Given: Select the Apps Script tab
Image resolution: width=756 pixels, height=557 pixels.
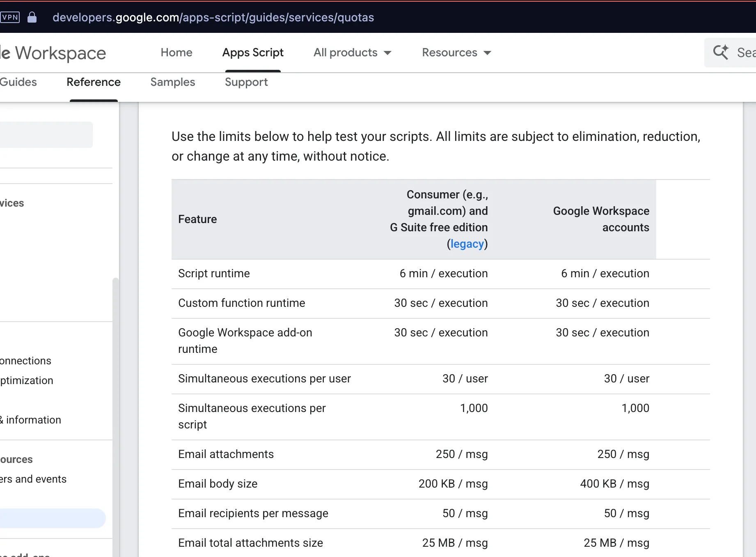Looking at the screenshot, I should click(253, 53).
